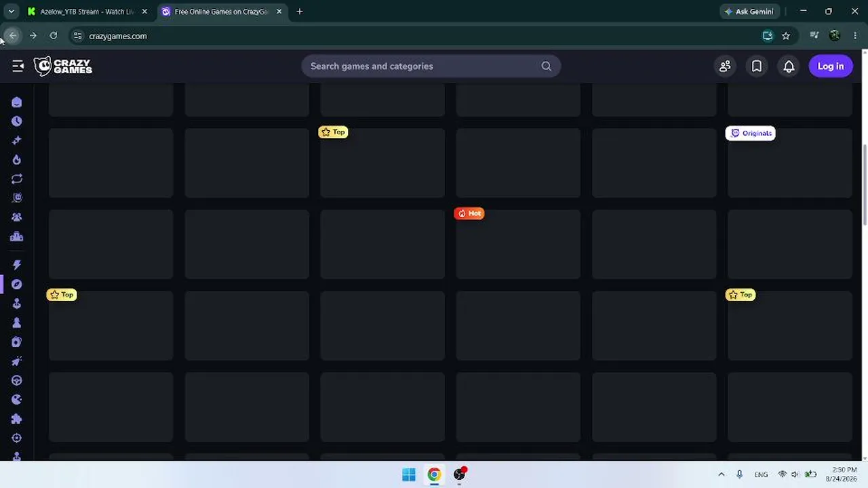Bookmark this page with the star icon
Screen dimensions: 868x488
pos(786,36)
